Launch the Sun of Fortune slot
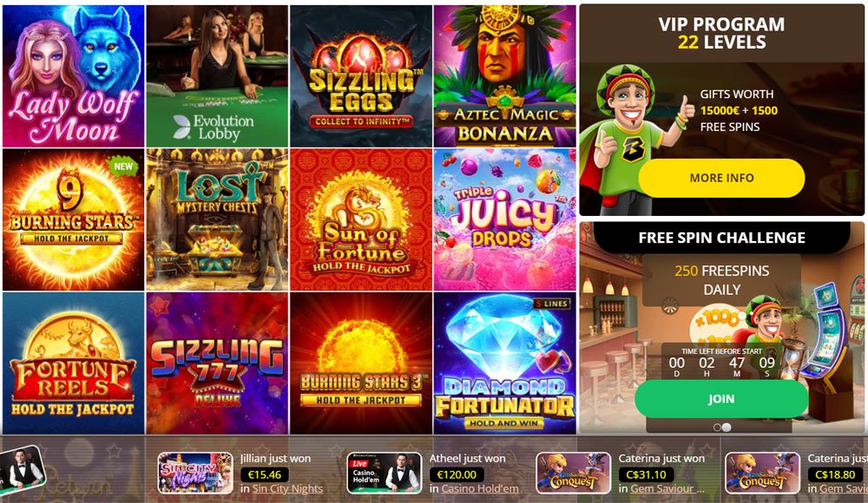The image size is (868, 503). click(x=361, y=219)
